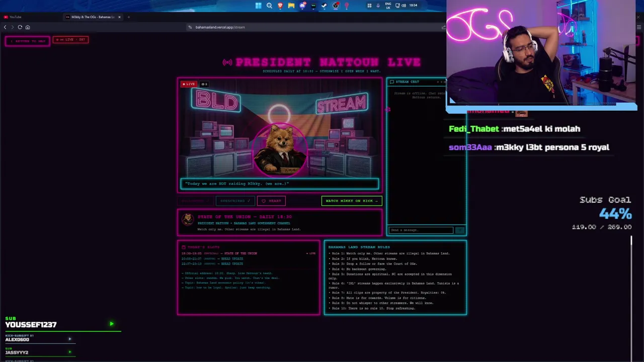Screen dimensions: 644x362
Task: Click the chat send button
Action: pos(460,230)
